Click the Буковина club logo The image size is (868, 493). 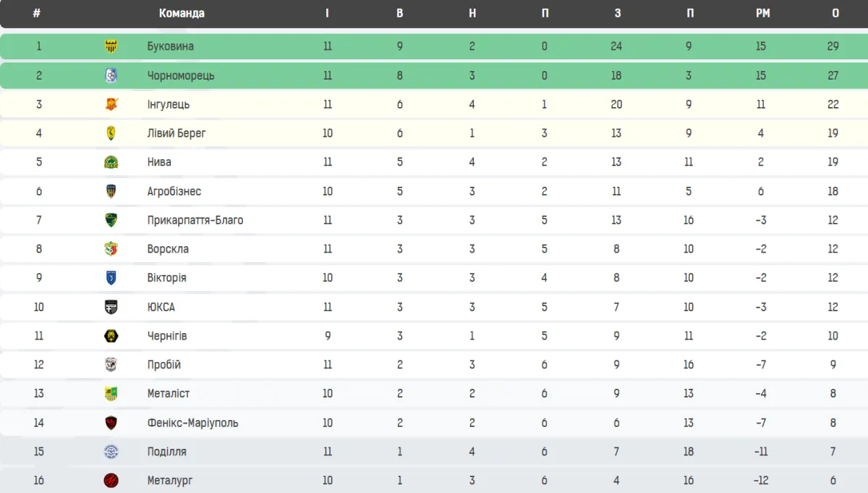(x=111, y=46)
